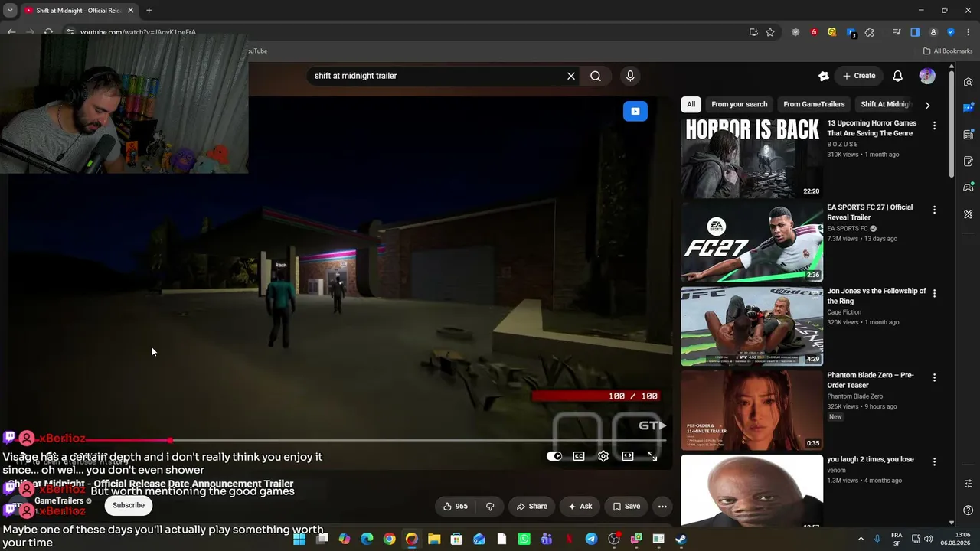Viewport: 980px width, 551px height.
Task: Open Chrome three-dot menu
Action: (969, 32)
